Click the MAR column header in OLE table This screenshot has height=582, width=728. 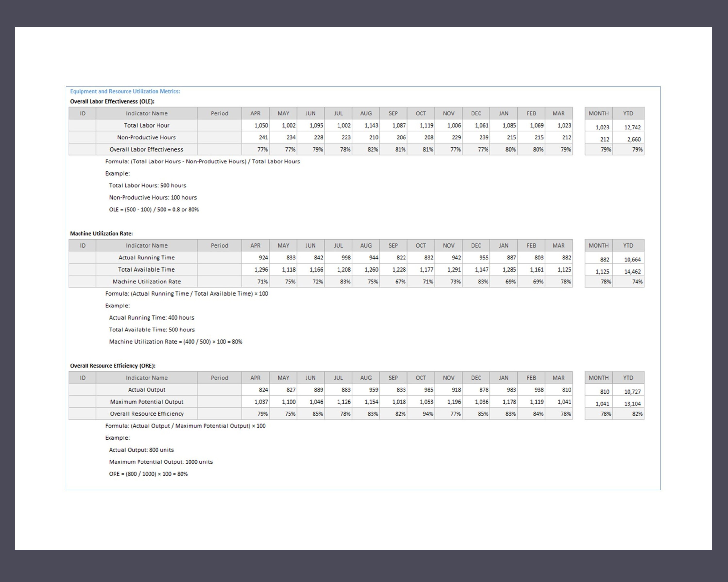coord(559,113)
